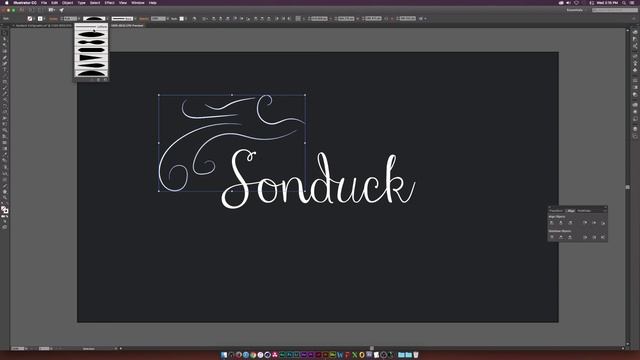The image size is (640, 360).
Task: Choose the triangle-shaped width profile
Action: tap(91, 58)
